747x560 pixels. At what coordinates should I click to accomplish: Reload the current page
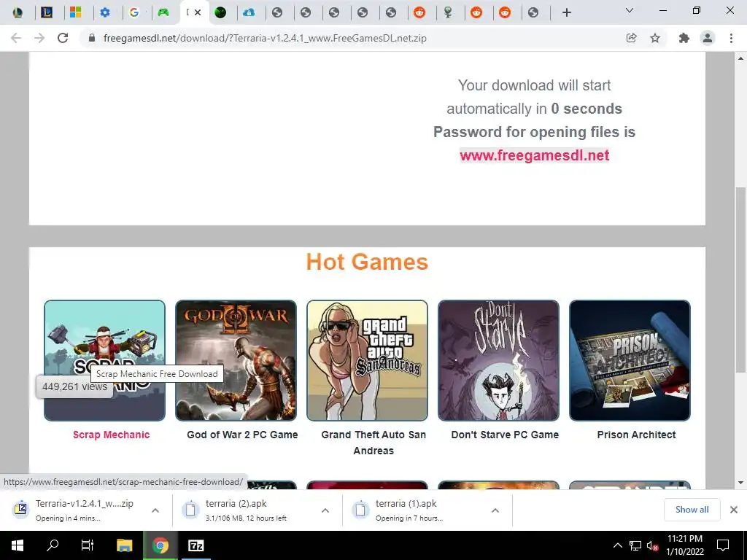63,38
